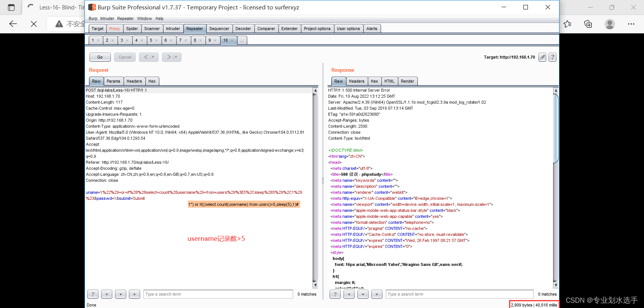Show request Params view
The image size is (644, 308).
(x=113, y=81)
